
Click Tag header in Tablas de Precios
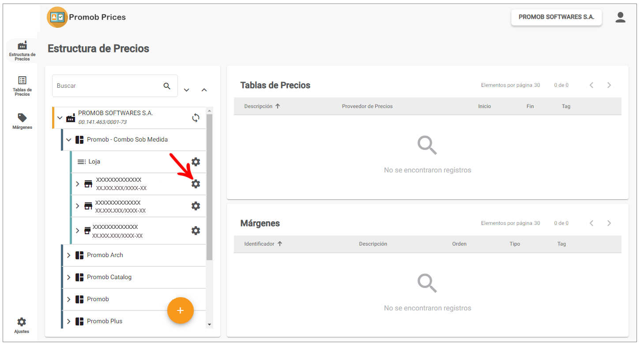(x=566, y=106)
